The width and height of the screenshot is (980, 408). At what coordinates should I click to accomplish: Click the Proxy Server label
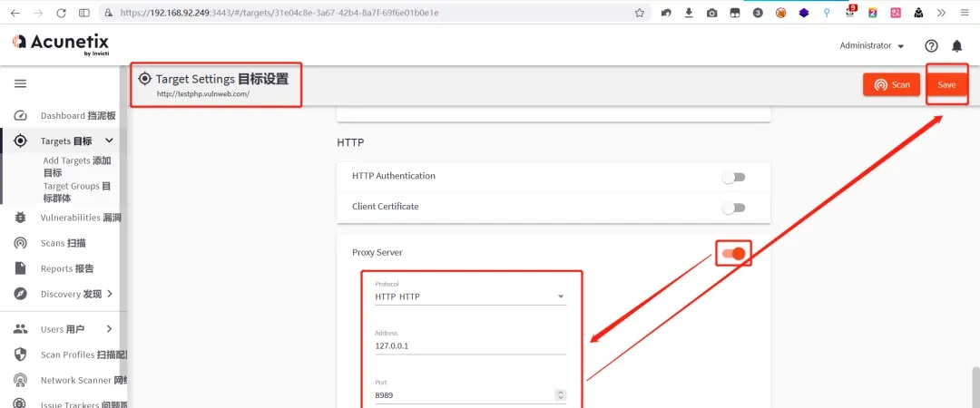click(377, 252)
